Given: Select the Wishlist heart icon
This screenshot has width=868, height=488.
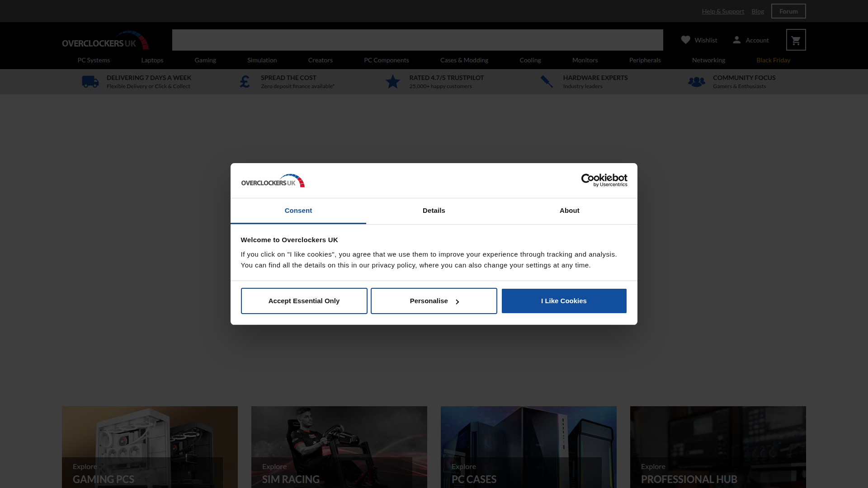Looking at the screenshot, I should click(685, 40).
